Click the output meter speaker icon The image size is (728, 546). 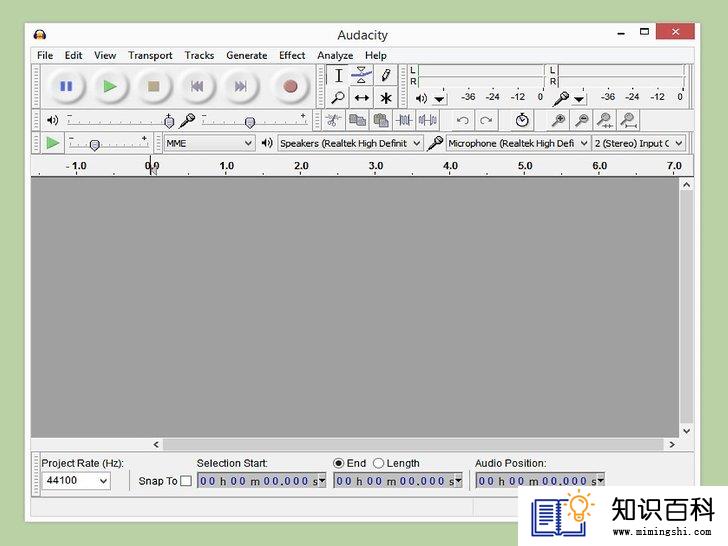coord(421,98)
